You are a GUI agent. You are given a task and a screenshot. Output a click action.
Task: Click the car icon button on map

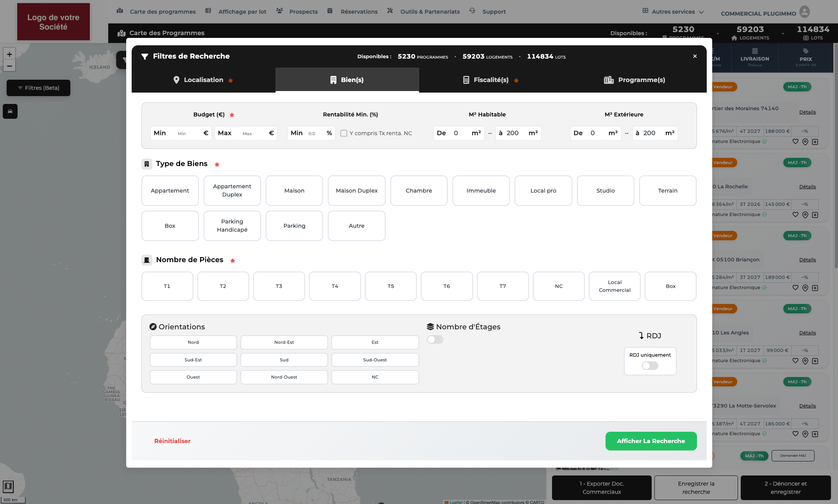coord(10,111)
